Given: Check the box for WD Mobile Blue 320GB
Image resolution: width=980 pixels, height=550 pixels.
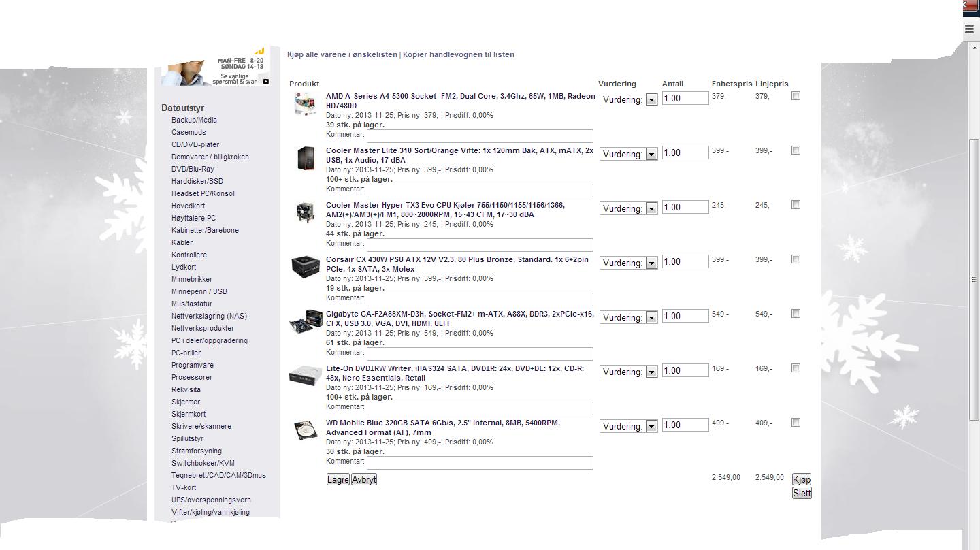Looking at the screenshot, I should (796, 423).
